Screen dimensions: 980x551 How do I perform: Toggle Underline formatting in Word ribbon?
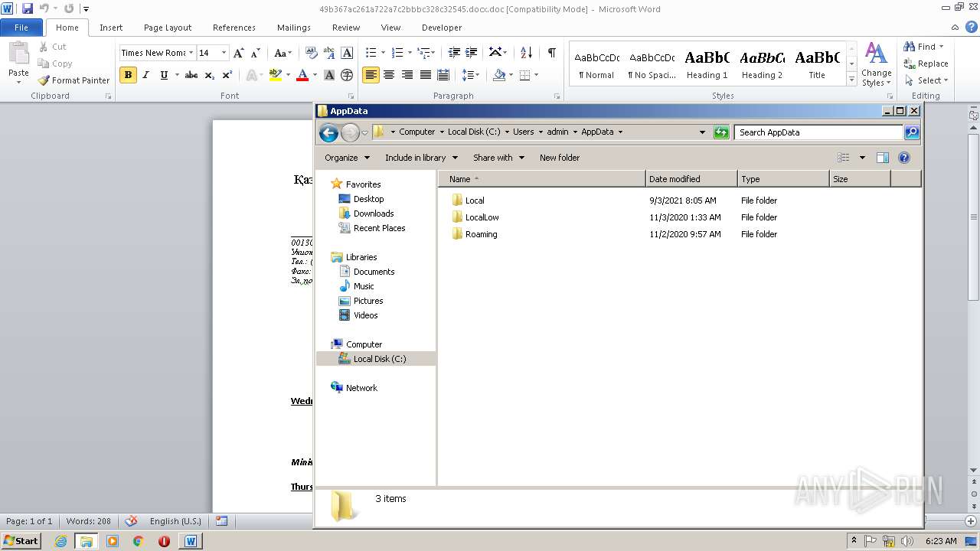coord(164,75)
